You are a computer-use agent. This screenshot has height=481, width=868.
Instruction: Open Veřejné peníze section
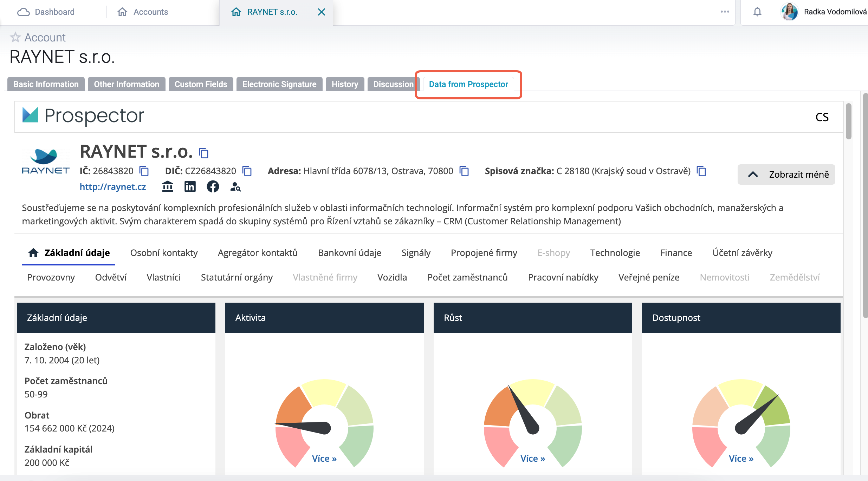[x=649, y=277]
